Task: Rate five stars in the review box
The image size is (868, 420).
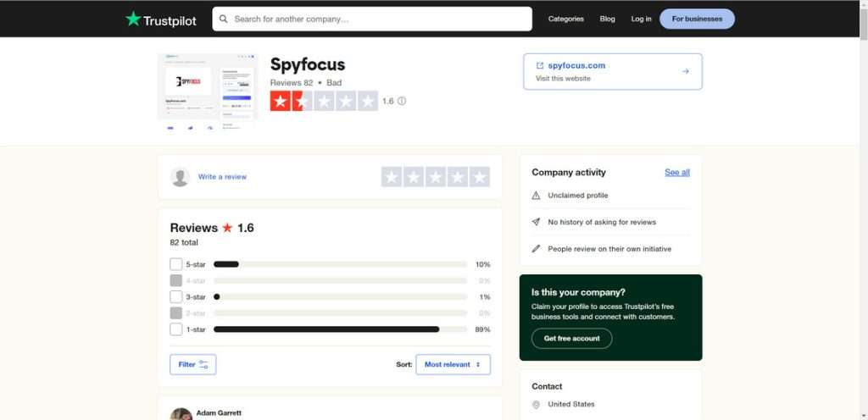Action: click(x=480, y=177)
